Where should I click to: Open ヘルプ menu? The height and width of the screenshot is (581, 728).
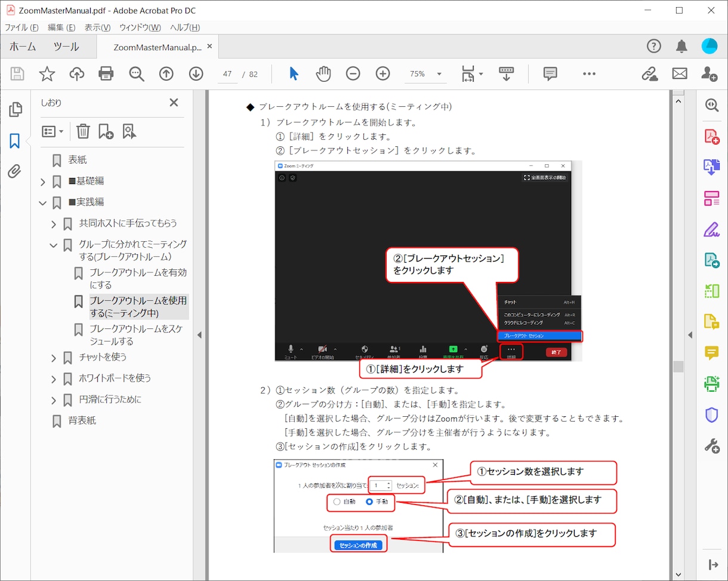(185, 27)
